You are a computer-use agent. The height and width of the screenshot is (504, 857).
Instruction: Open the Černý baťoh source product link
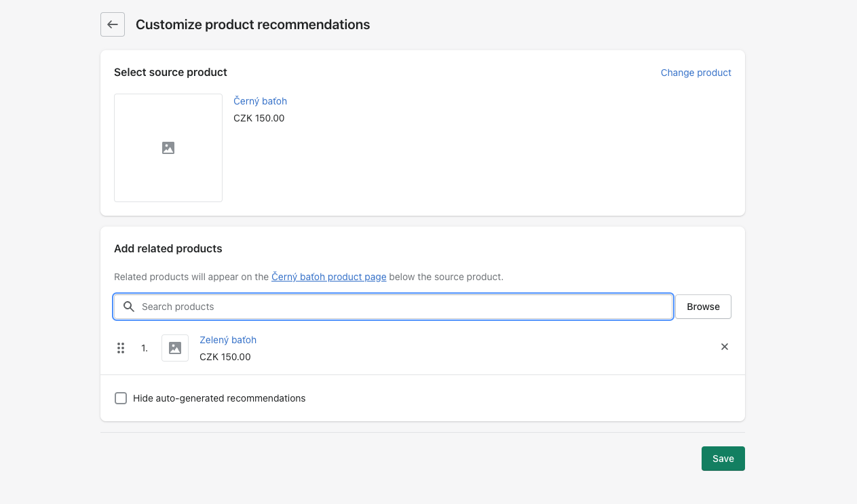click(260, 101)
